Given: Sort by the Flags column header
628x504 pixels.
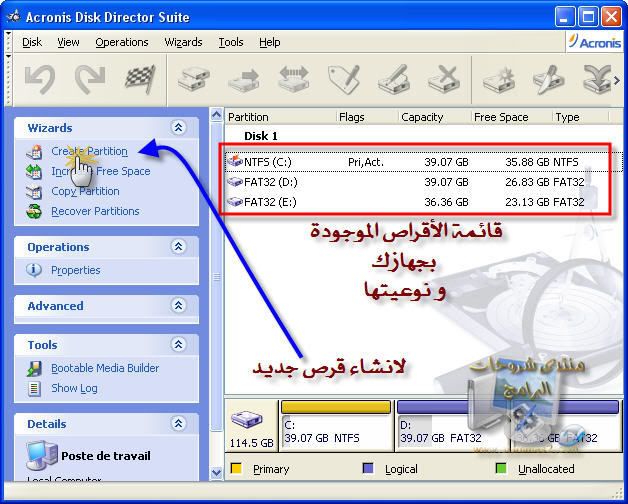Looking at the screenshot, I should tap(367, 117).
